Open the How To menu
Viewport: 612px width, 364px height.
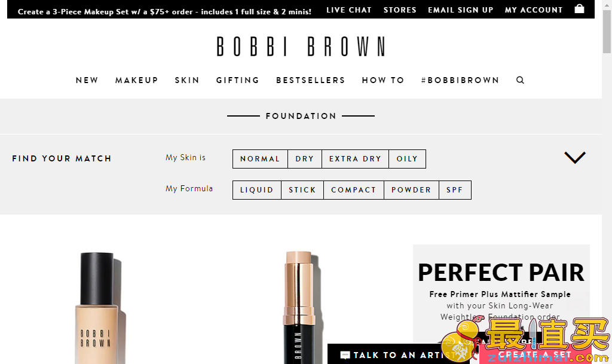[x=383, y=80]
